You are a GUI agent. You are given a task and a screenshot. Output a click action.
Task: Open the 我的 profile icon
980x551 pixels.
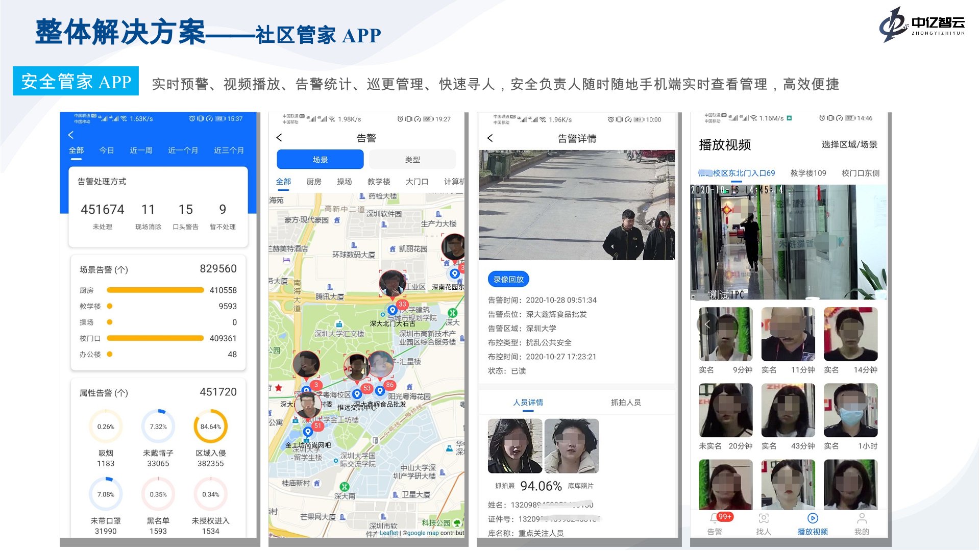coord(862,519)
